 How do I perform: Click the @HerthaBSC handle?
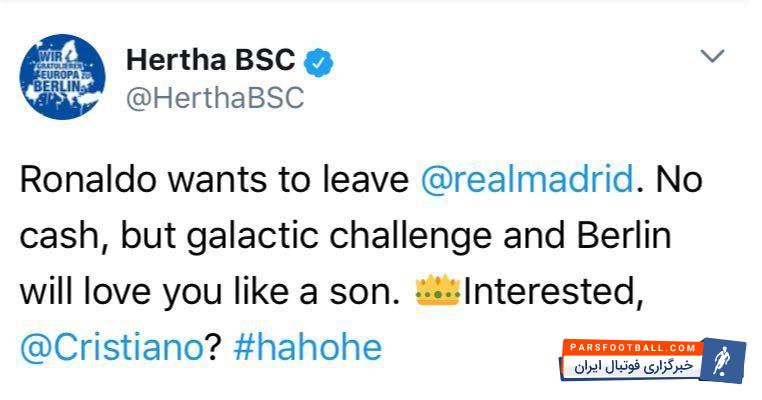[x=214, y=98]
